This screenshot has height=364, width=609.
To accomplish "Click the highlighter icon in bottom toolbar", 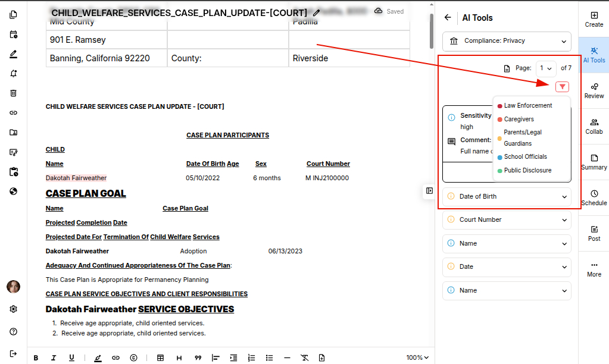I will click(98, 357).
